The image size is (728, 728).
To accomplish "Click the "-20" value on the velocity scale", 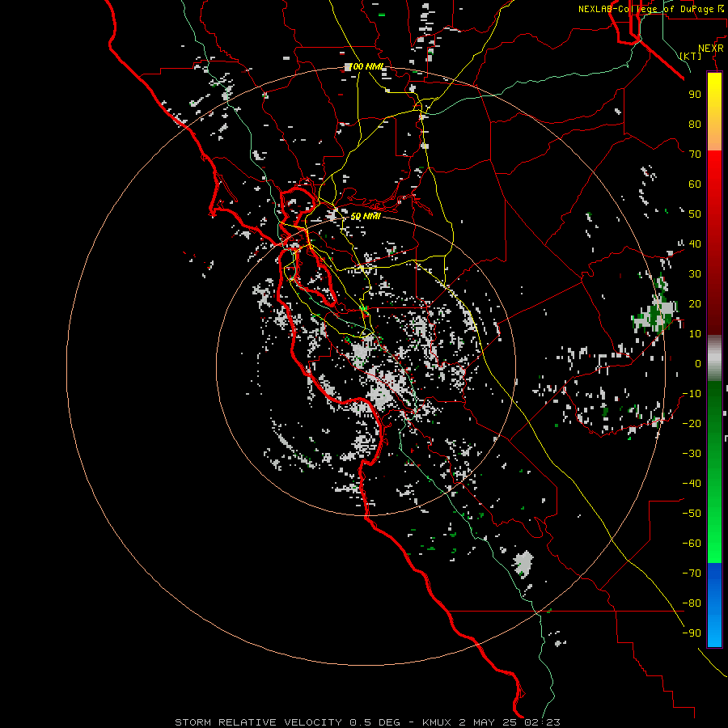I will tap(692, 423).
